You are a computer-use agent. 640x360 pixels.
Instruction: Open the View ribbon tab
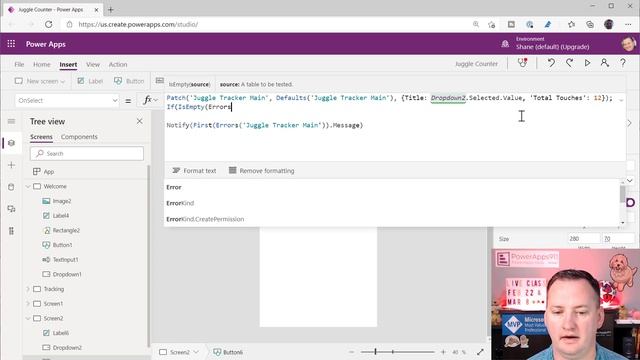[x=93, y=64]
